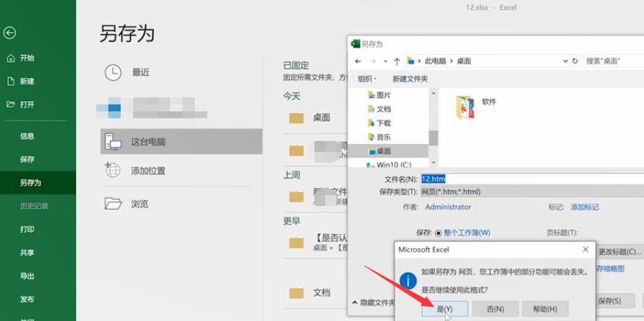The width and height of the screenshot is (644, 321).
Task: Select 音乐 in the navigation tree
Action: [379, 137]
